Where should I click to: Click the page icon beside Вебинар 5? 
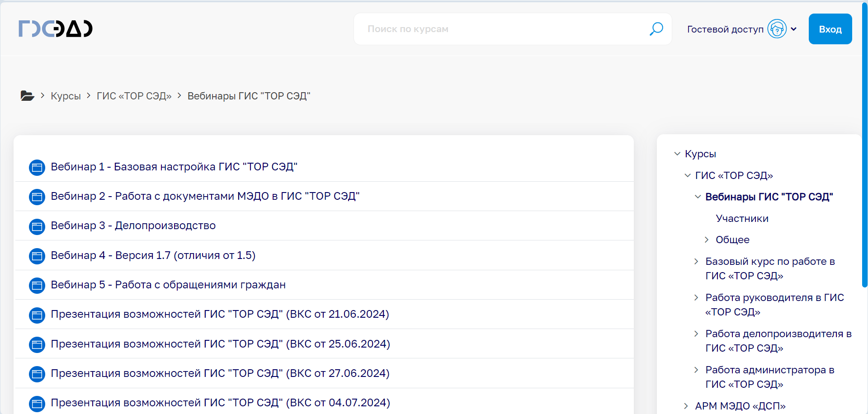tap(37, 286)
